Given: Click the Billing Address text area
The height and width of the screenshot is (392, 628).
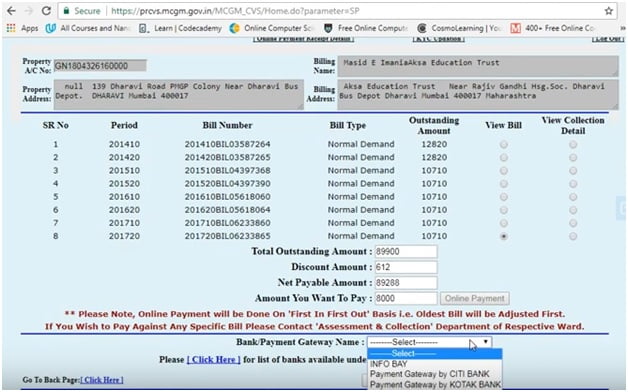Looking at the screenshot, I should [478, 94].
